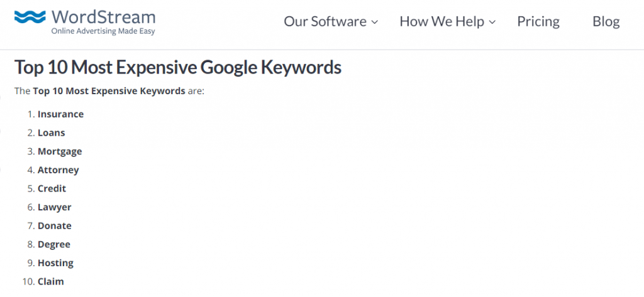
Task: Click the Attorney keyword entry
Action: pos(58,170)
